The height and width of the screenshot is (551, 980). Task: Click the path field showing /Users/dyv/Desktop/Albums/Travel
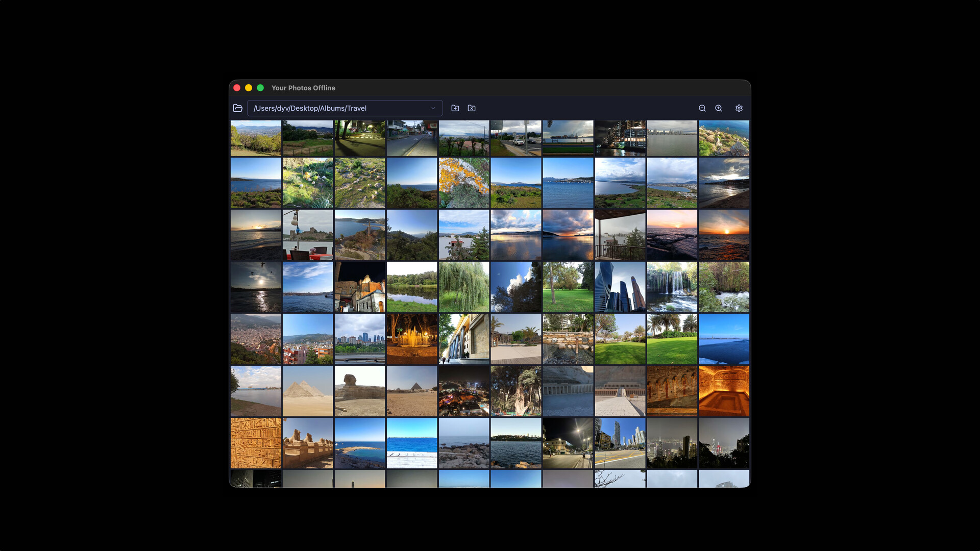tap(337, 108)
